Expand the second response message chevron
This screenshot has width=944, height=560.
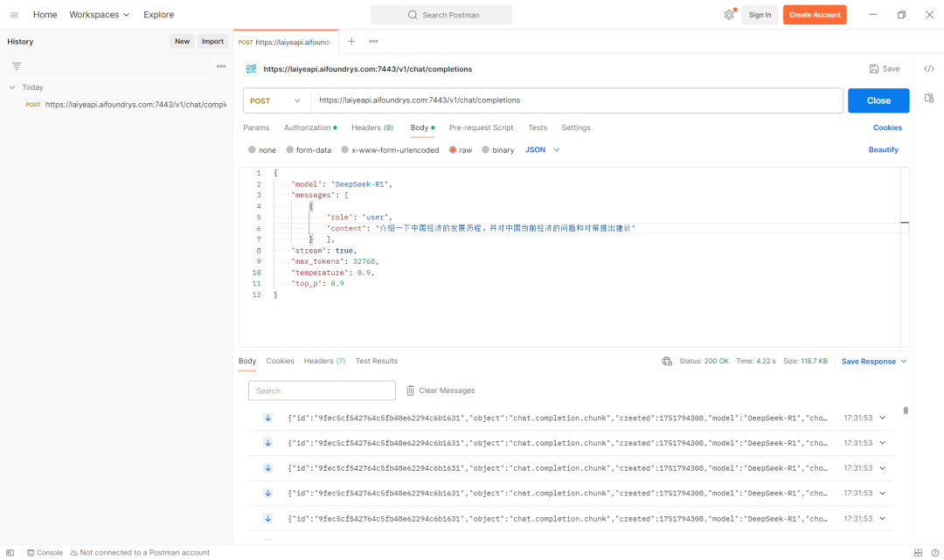coord(883,443)
